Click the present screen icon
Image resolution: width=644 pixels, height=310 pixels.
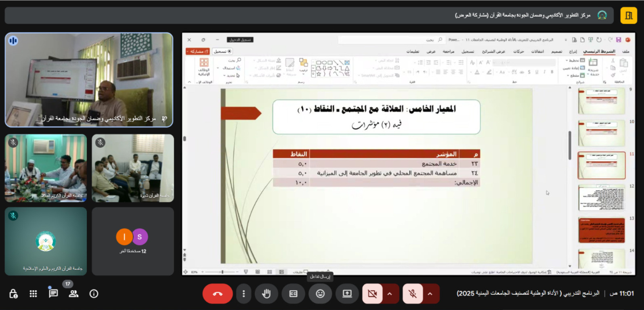pyautogui.click(x=347, y=294)
